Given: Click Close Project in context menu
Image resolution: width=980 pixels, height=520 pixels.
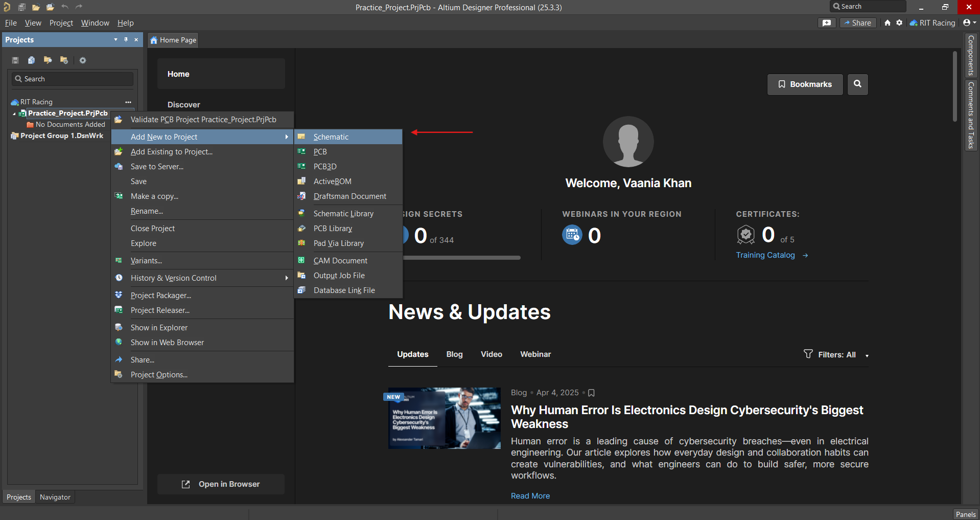Looking at the screenshot, I should coord(202,229).
